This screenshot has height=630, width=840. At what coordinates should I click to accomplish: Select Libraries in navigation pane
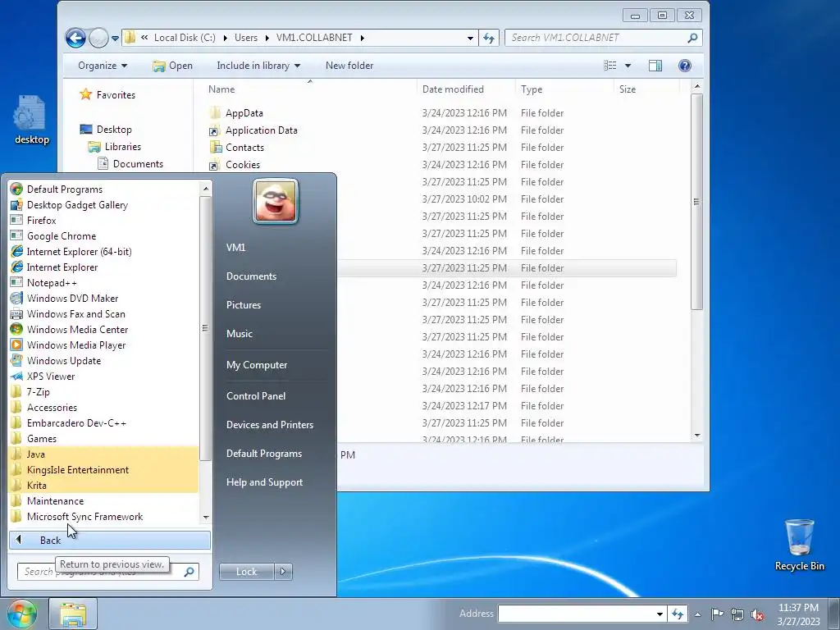123,146
